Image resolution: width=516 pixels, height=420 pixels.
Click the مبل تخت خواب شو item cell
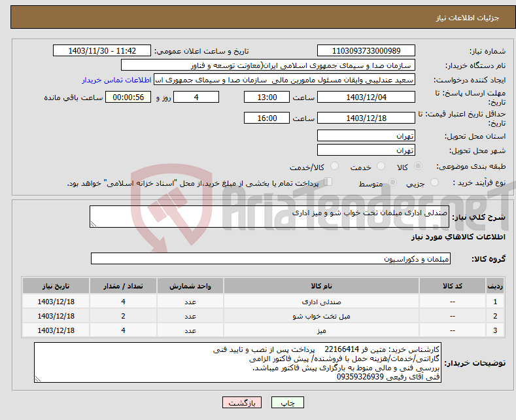[321, 316]
